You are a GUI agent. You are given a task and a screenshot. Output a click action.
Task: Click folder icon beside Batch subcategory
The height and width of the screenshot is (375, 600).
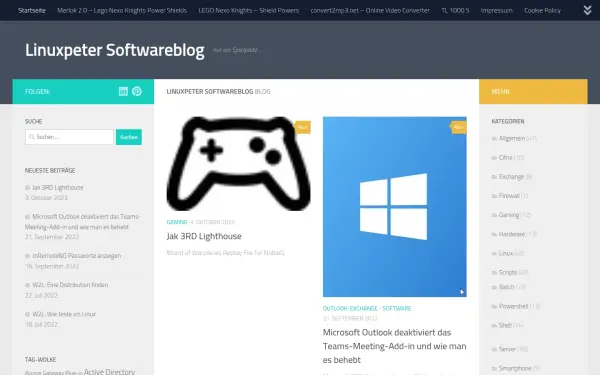pos(494,287)
